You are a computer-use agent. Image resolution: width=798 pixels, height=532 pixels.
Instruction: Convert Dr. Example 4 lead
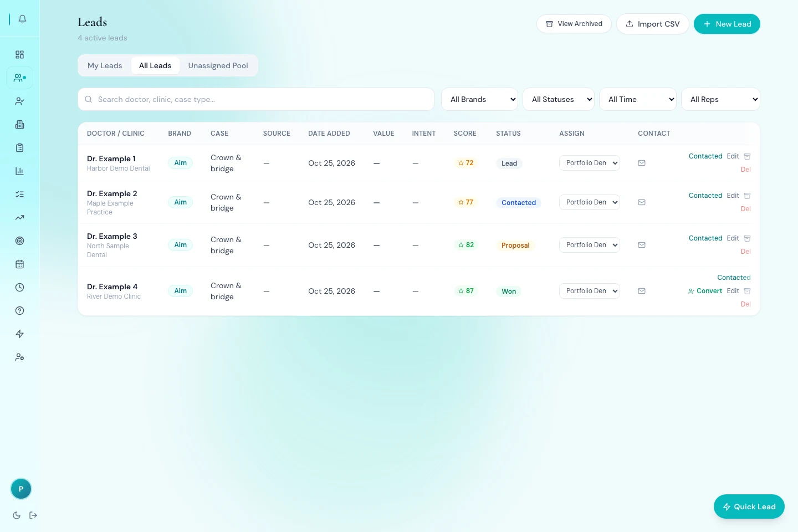pos(705,291)
